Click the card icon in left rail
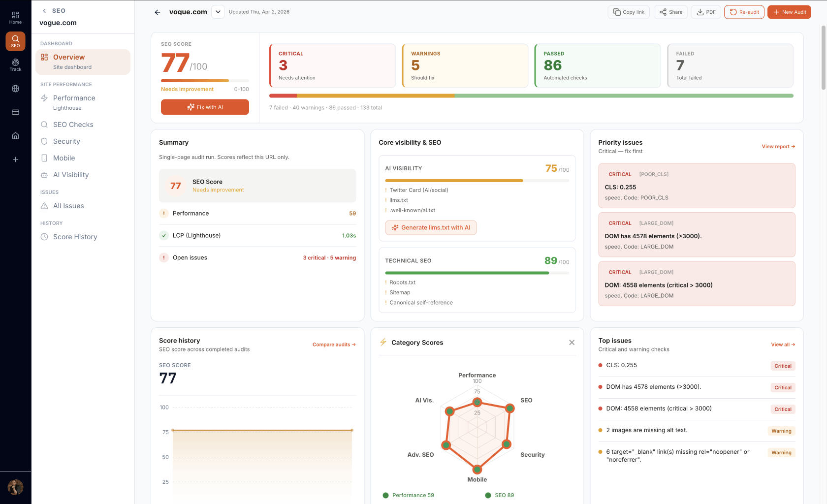 15,112
